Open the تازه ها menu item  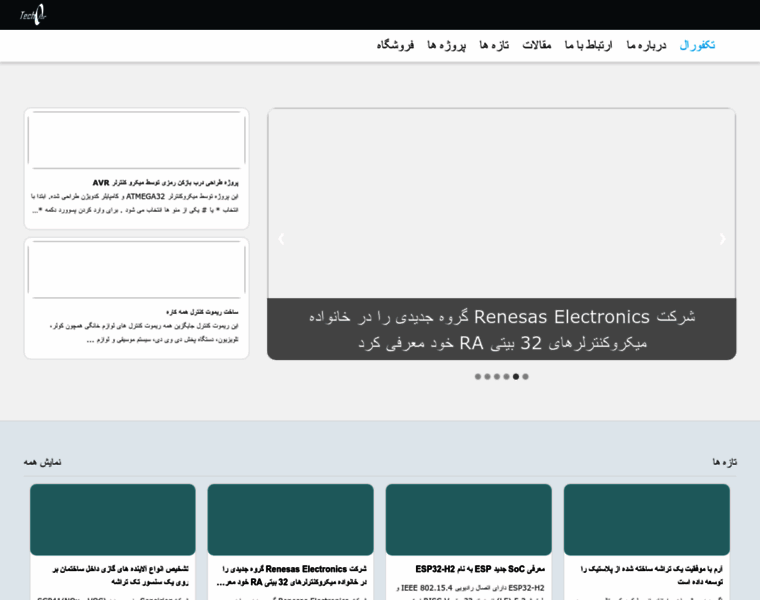(494, 45)
